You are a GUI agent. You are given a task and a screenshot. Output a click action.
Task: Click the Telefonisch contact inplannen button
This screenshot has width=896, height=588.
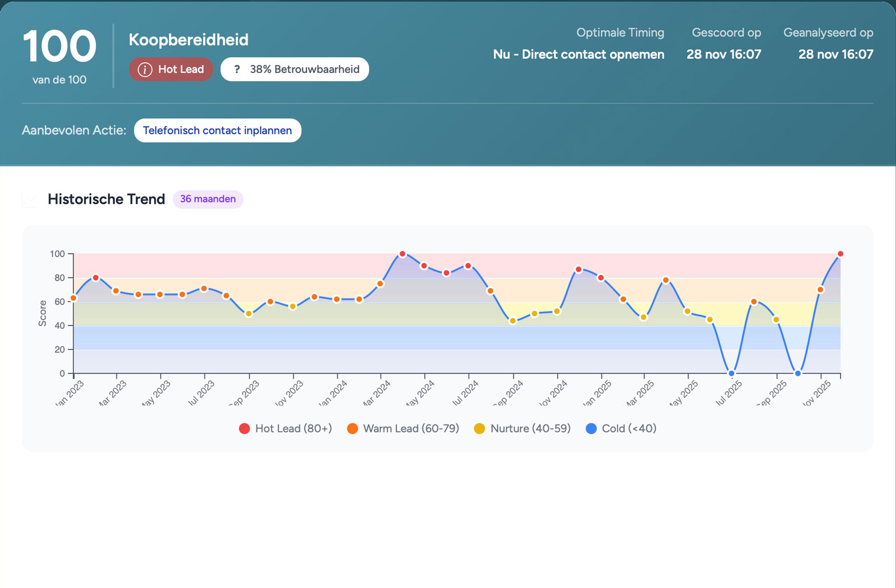click(217, 130)
